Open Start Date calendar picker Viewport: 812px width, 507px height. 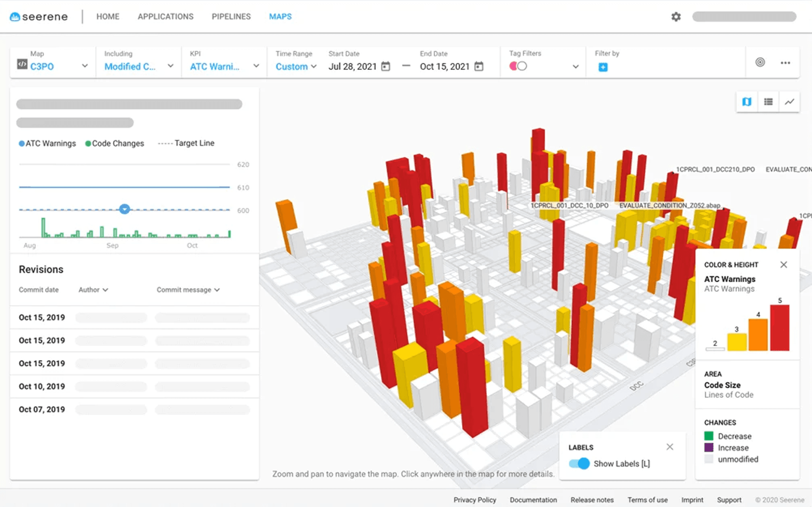(386, 66)
